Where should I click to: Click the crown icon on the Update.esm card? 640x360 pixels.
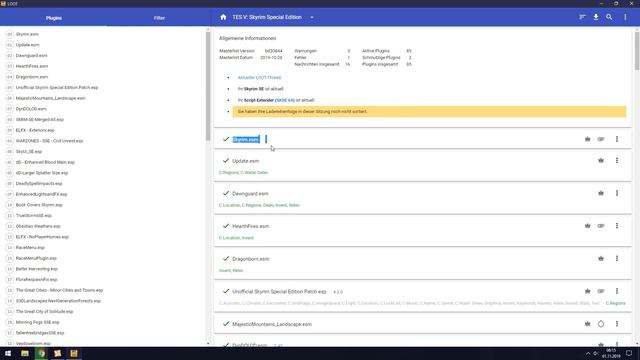[x=601, y=160]
